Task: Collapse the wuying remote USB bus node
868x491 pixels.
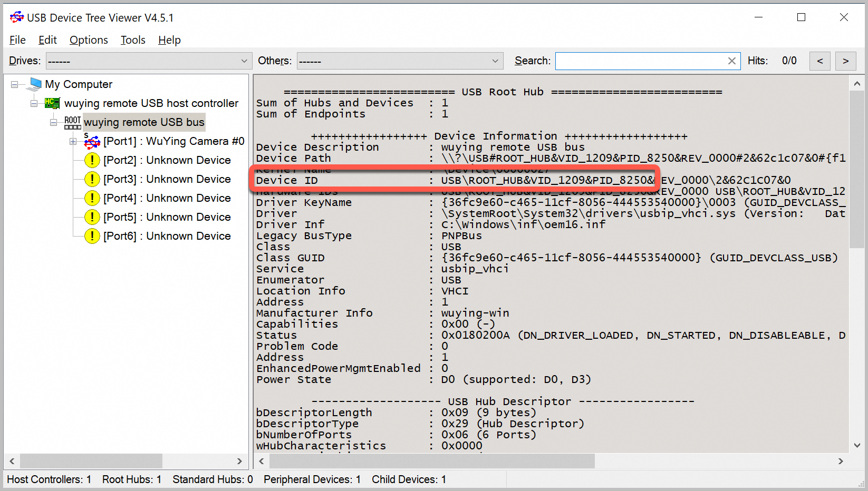Action: (x=53, y=122)
